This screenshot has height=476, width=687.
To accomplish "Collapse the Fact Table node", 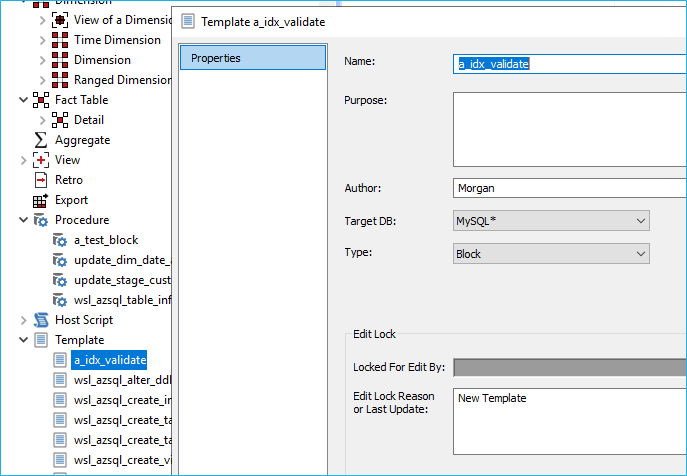I will [x=24, y=100].
